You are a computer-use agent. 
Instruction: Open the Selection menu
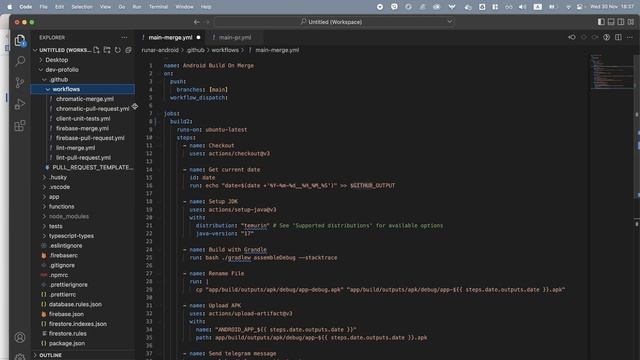(x=82, y=7)
